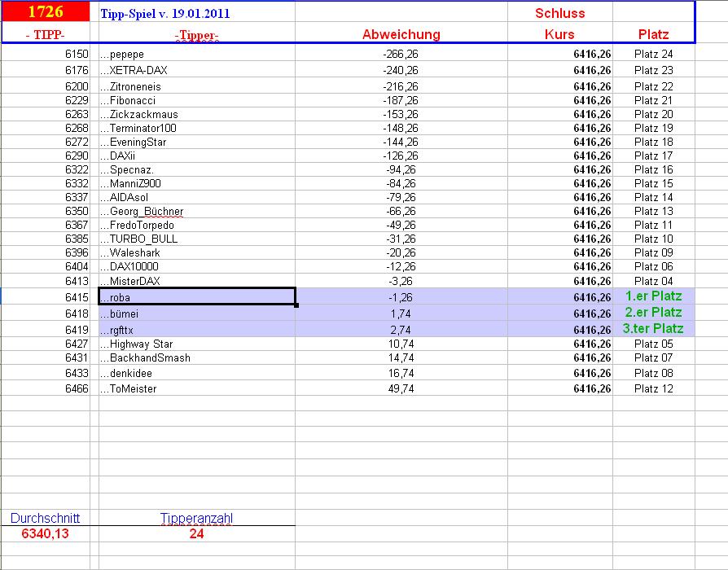The height and width of the screenshot is (570, 728).
Task: Click the name cell ...pepepe
Action: coord(197,54)
